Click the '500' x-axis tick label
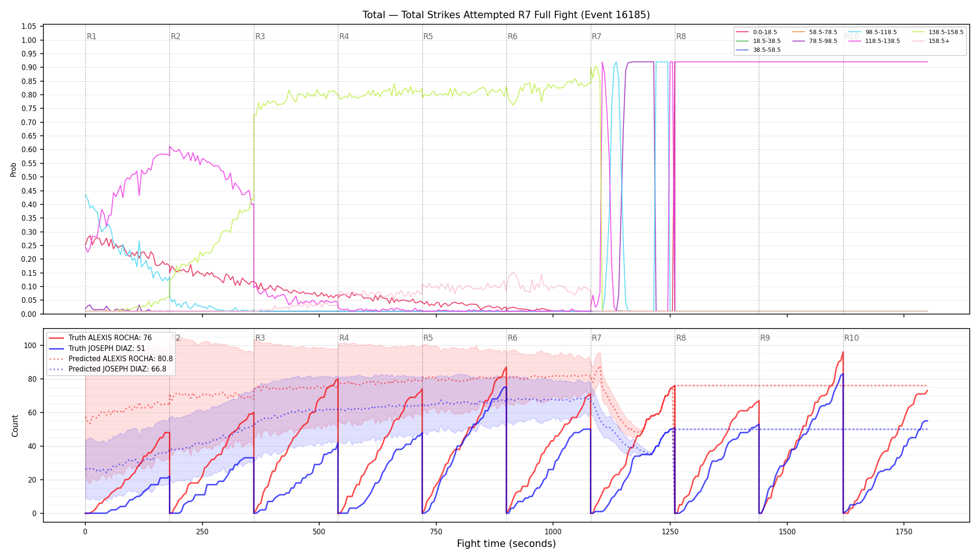Screen dimensions: 980x560 pos(319,532)
